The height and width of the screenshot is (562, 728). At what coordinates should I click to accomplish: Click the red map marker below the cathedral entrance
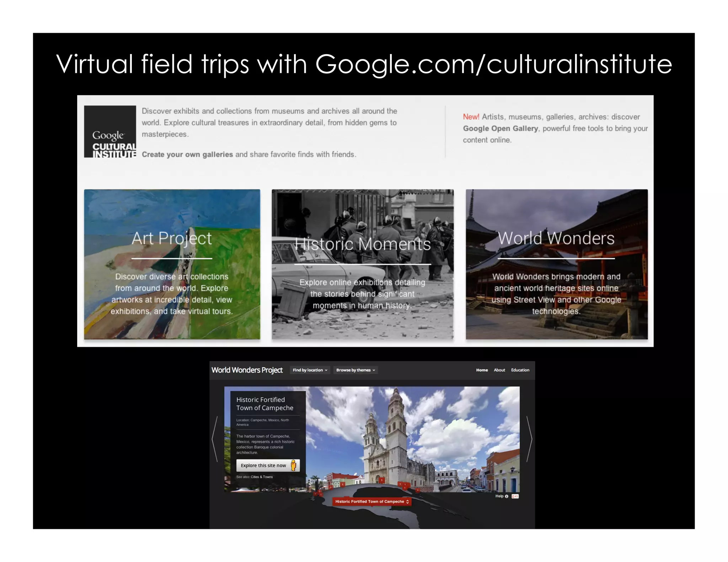pos(381,480)
